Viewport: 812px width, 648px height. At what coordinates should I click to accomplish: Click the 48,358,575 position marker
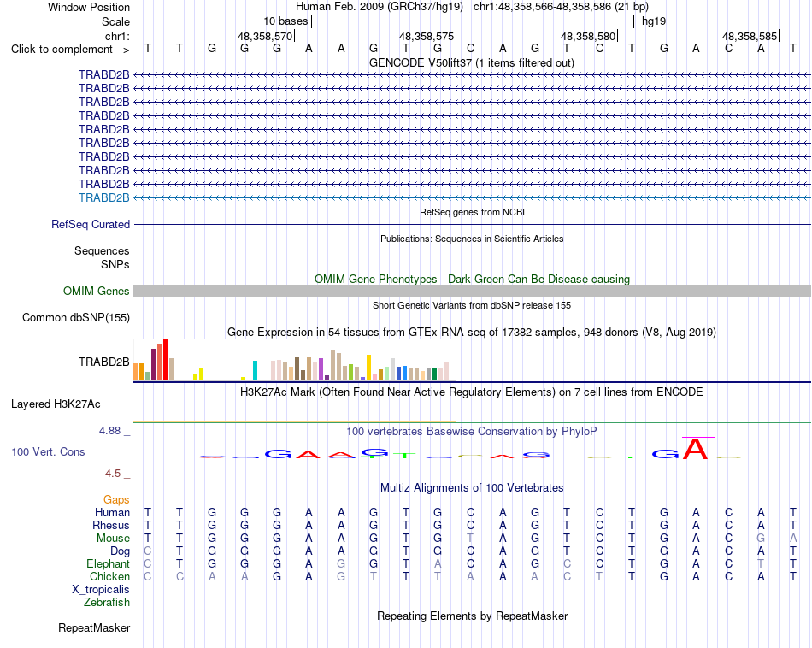pyautogui.click(x=427, y=36)
